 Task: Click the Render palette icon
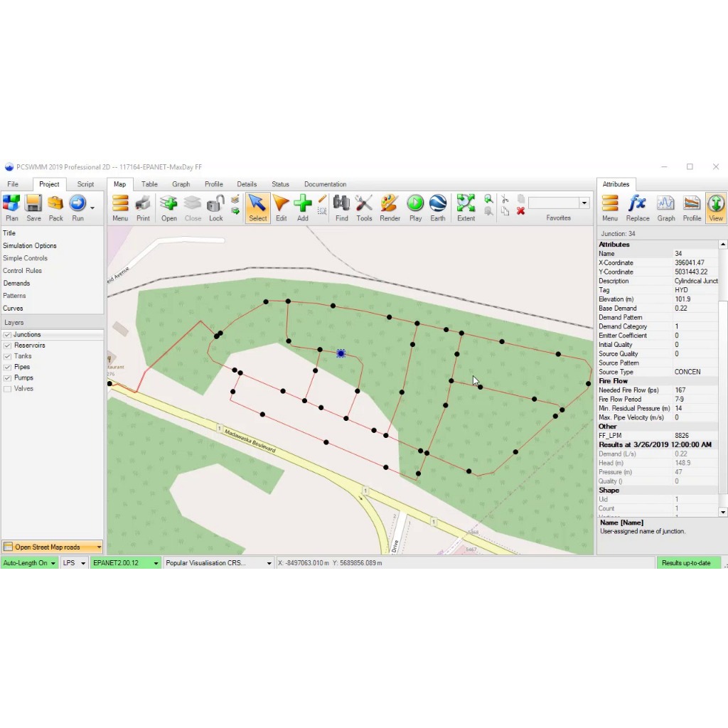point(389,204)
